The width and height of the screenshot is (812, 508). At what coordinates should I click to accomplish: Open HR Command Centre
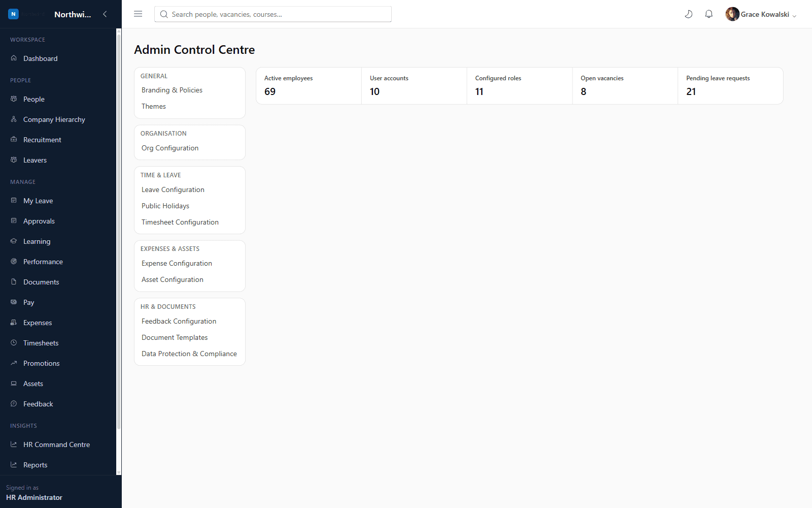point(58,444)
